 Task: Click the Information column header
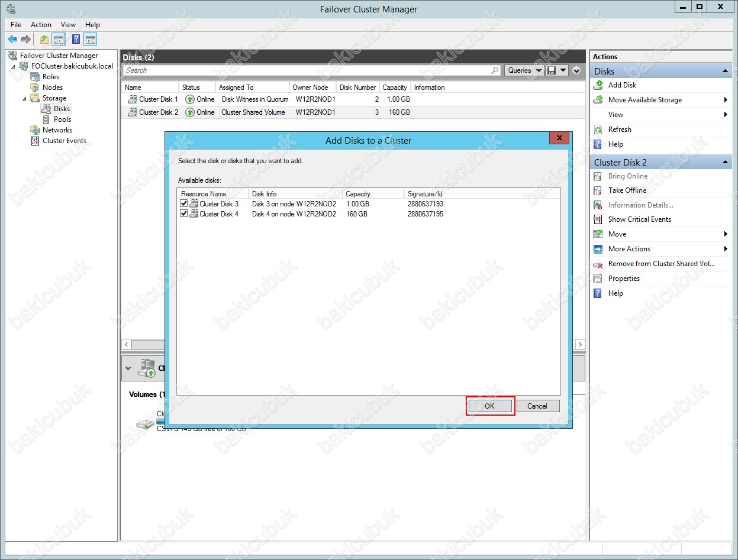click(430, 88)
